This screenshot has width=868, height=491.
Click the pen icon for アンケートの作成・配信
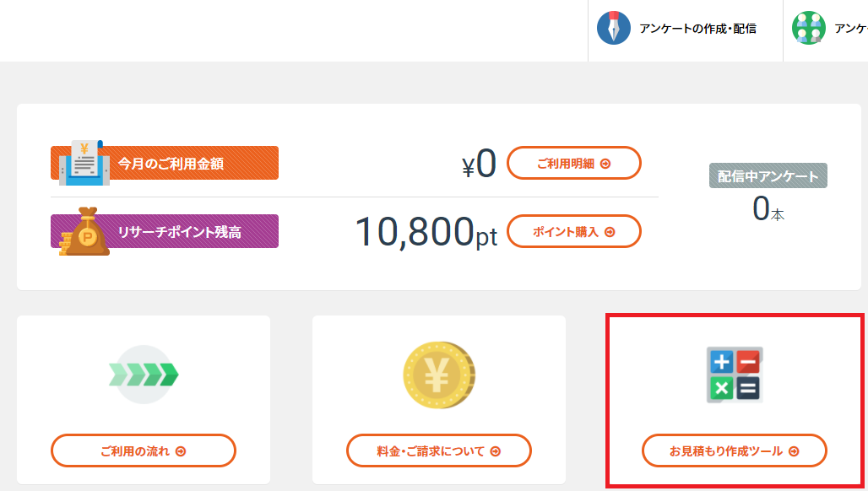tap(613, 28)
